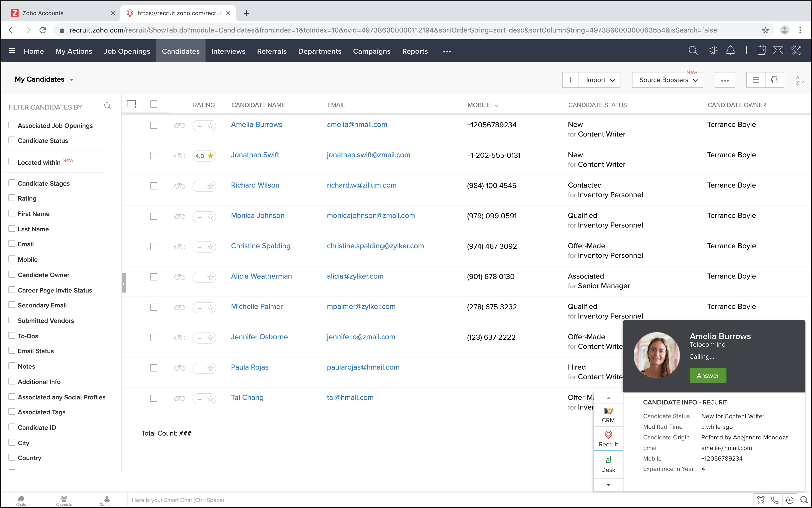Switch to the Interviews tab

pyautogui.click(x=228, y=51)
